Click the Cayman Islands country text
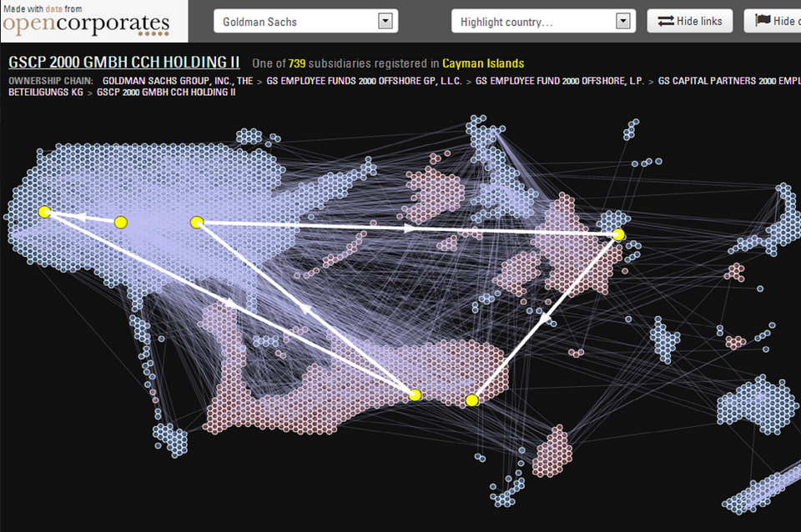801x532 pixels. click(x=483, y=63)
